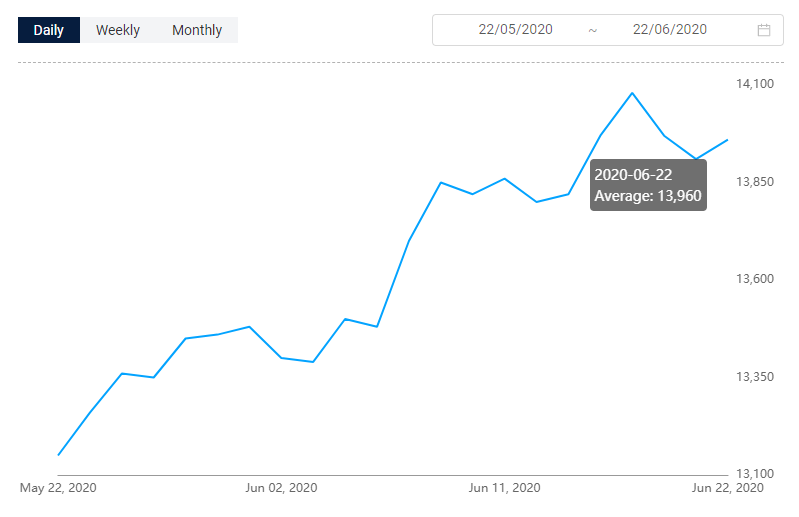The image size is (799, 517).
Task: Click the 13,100 y-axis value
Action: pos(755,474)
